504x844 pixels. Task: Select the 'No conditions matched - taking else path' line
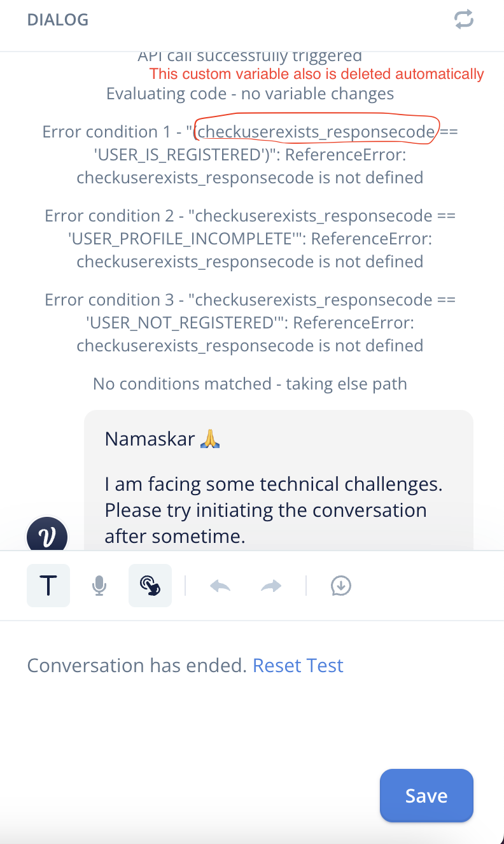[250, 384]
